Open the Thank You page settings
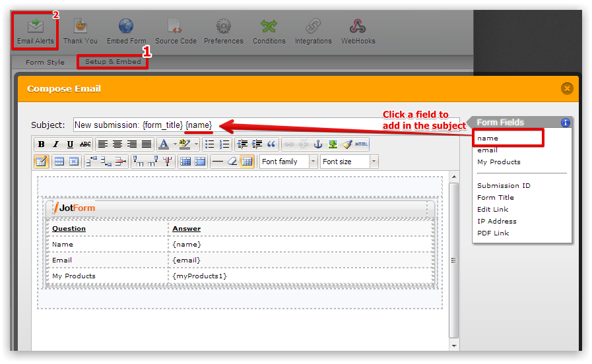This screenshot has width=592, height=364. 80,31
